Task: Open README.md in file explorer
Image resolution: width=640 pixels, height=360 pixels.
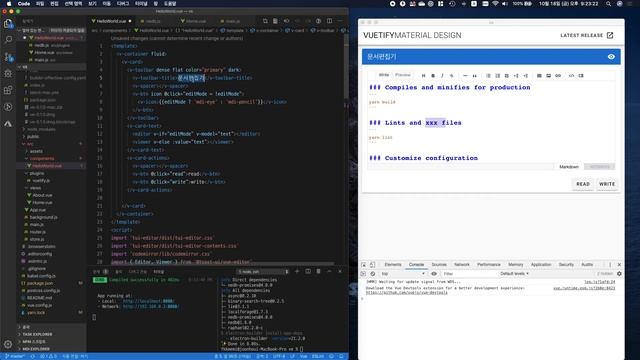Action: tap(40, 298)
